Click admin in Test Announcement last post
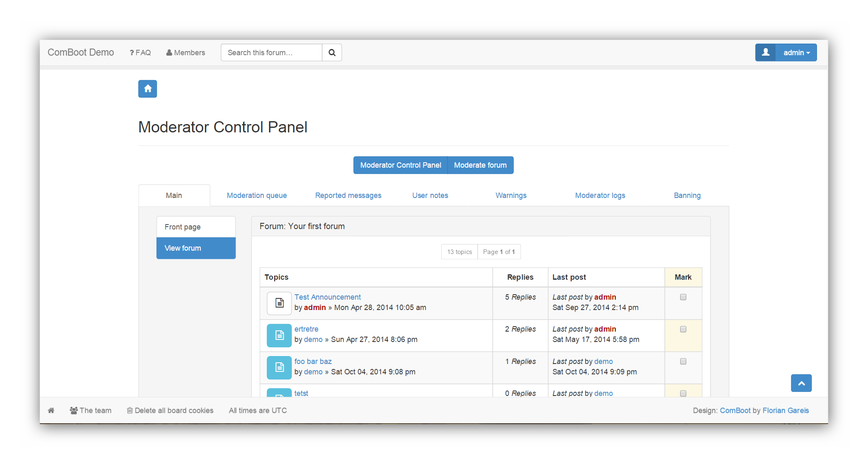The image size is (868, 464). pos(605,297)
